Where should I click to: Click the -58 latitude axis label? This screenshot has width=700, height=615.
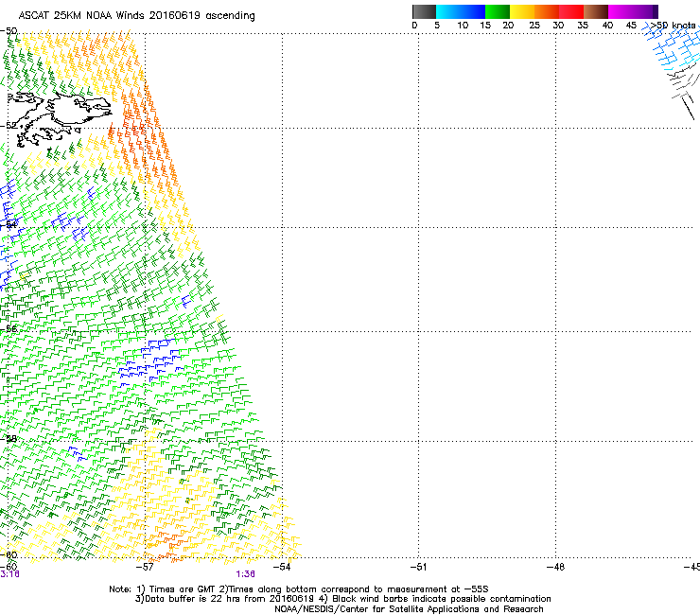click(x=9, y=439)
